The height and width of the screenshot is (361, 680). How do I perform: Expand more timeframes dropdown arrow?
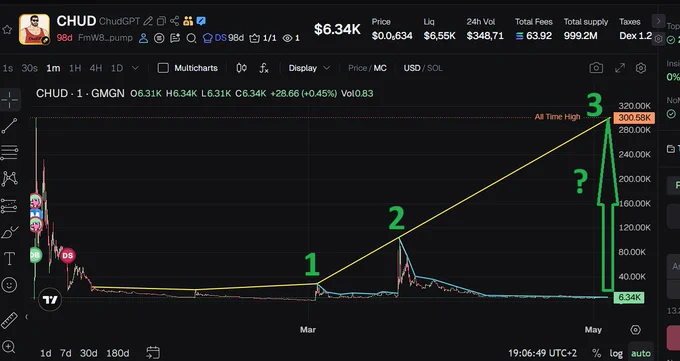click(x=135, y=68)
